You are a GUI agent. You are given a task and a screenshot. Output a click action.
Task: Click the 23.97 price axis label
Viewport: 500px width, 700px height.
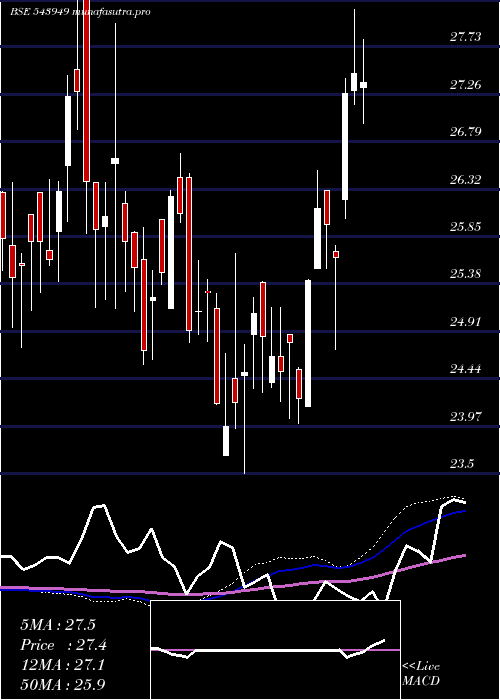coord(465,417)
